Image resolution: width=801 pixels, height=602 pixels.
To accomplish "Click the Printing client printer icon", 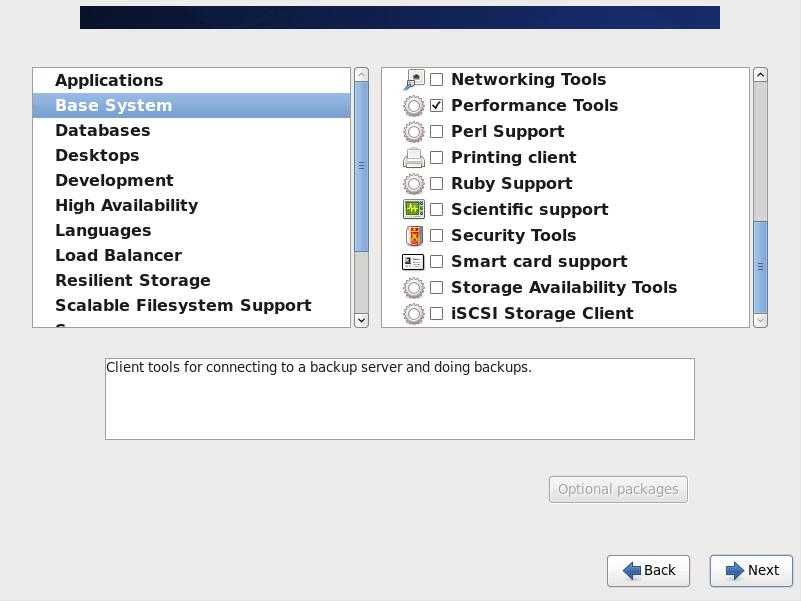I will click(414, 157).
